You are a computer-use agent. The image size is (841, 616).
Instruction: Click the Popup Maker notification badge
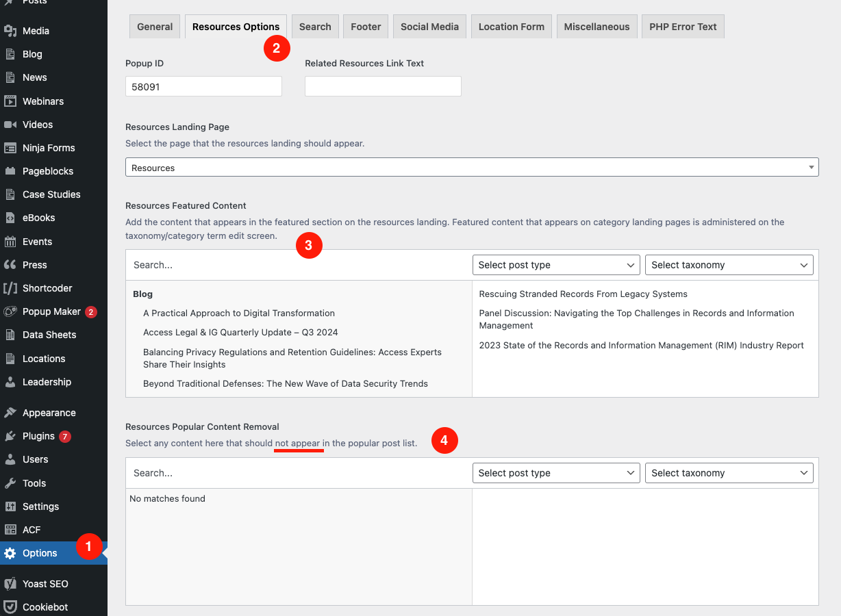[x=91, y=311]
